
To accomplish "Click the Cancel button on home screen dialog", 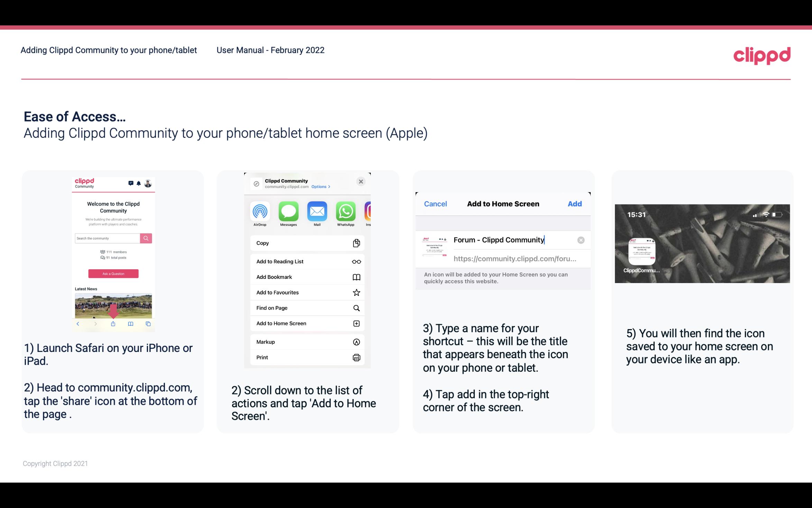I will pyautogui.click(x=435, y=203).
